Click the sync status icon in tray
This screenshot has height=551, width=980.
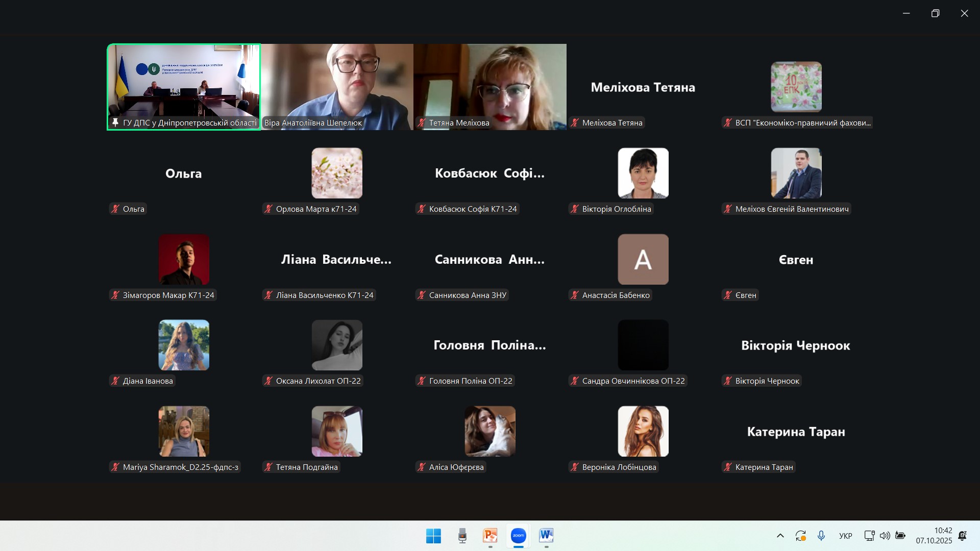pyautogui.click(x=800, y=536)
